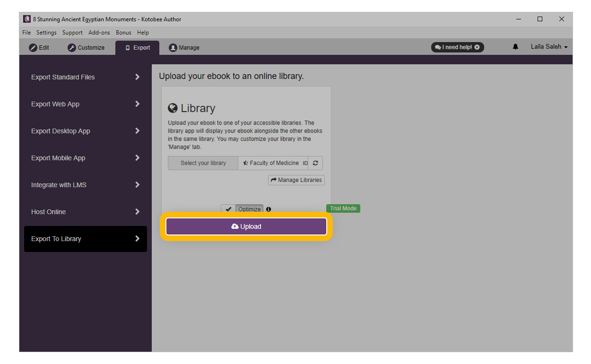
Task: Click the Manage Libraries button
Action: pyautogui.click(x=296, y=180)
